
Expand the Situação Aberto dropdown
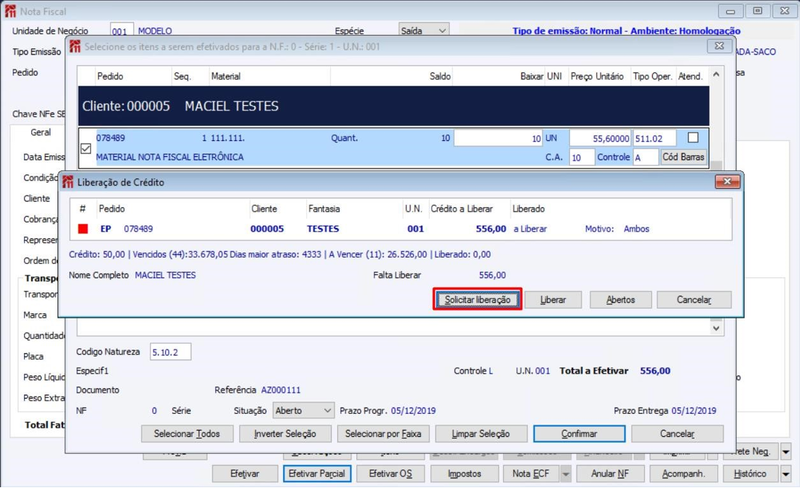pos(328,411)
